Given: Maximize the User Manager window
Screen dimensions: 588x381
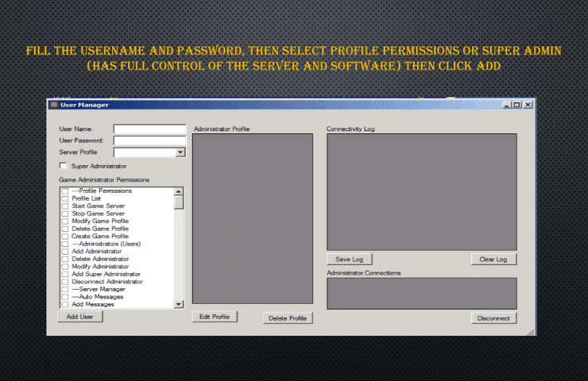Looking at the screenshot, I should (x=516, y=105).
